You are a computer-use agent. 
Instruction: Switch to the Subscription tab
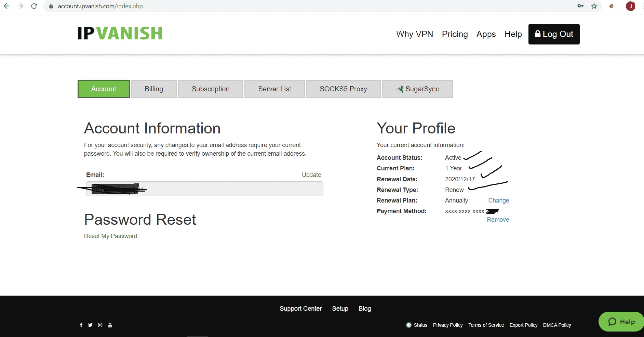tap(211, 89)
